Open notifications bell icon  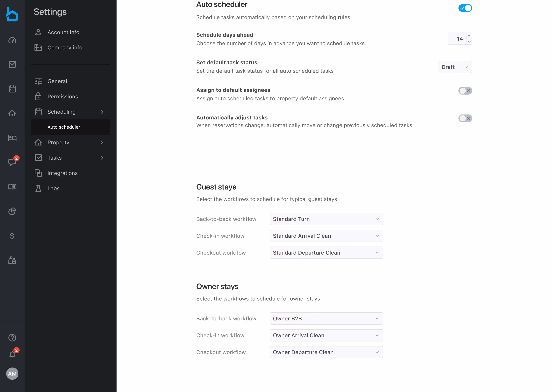(x=12, y=354)
